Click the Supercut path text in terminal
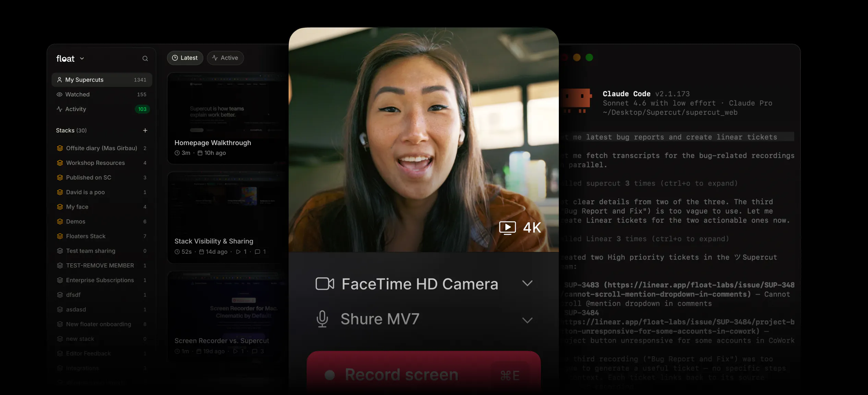This screenshot has height=395, width=868. [670, 112]
